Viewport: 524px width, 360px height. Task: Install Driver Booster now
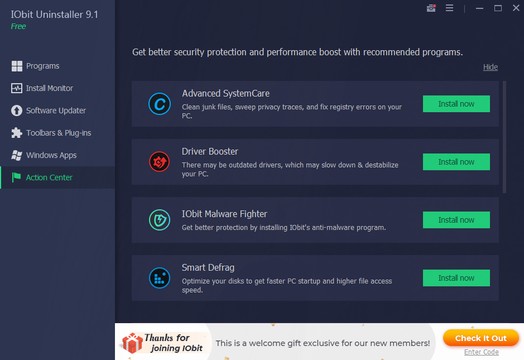point(456,162)
